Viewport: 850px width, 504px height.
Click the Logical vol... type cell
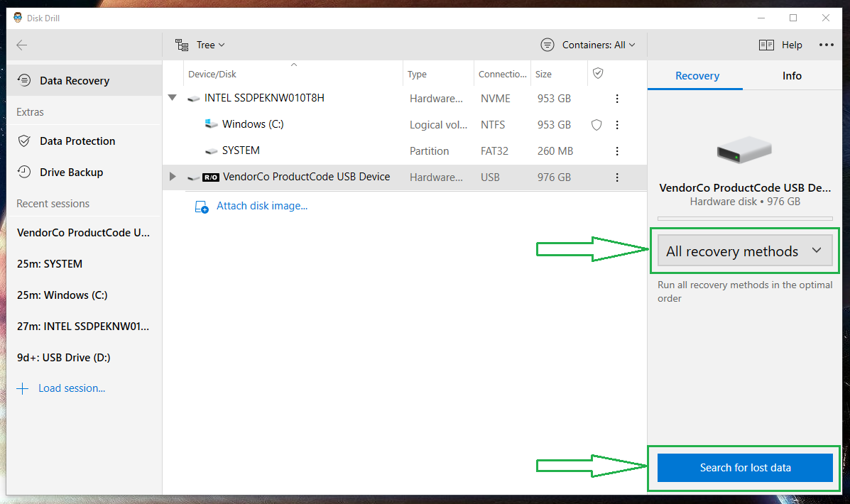pyautogui.click(x=438, y=125)
